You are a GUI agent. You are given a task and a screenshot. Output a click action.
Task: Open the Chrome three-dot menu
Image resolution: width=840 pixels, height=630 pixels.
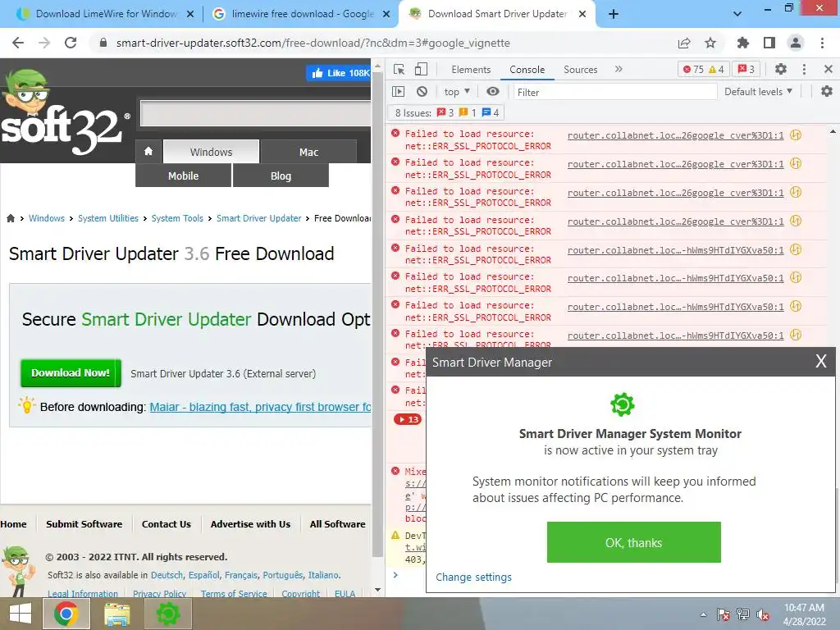(822, 43)
